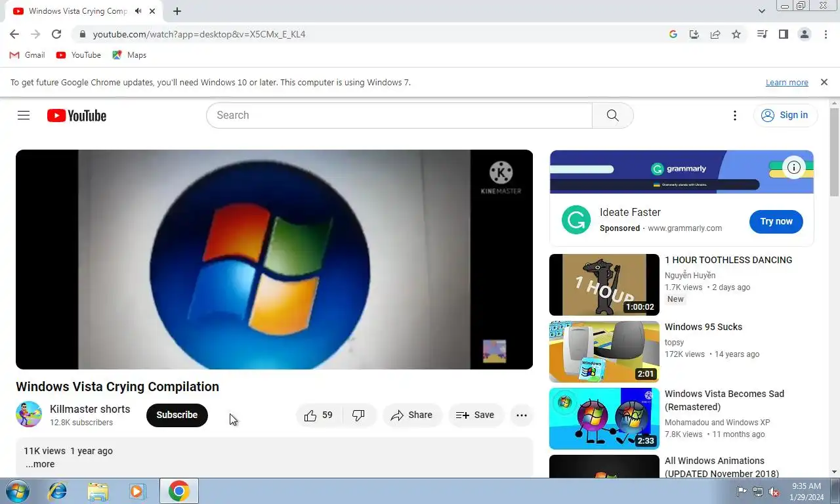840x504 pixels.
Task: Reload the current page
Action: point(56,34)
